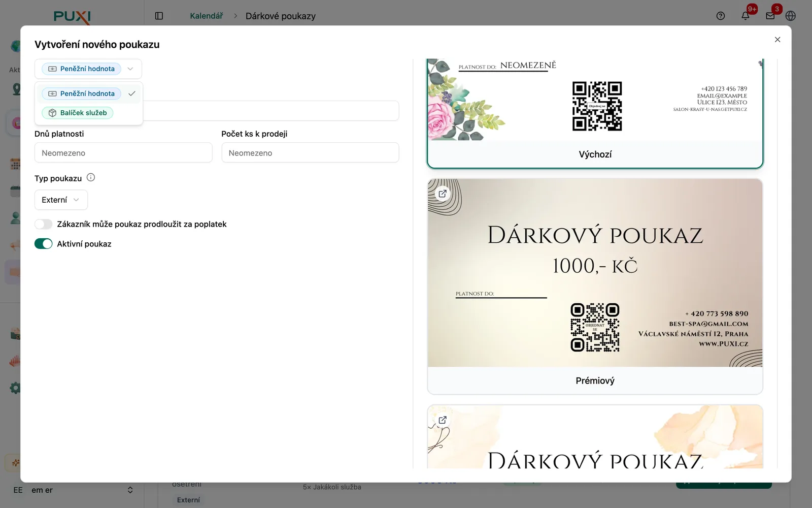812x508 pixels.
Task: Open the notifications bell
Action: coord(746,16)
